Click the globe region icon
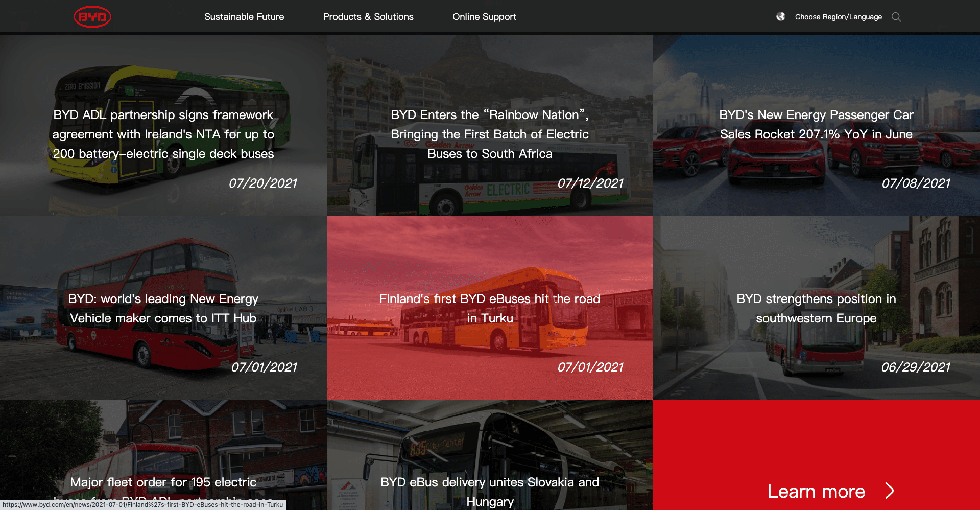980x510 pixels. [781, 16]
